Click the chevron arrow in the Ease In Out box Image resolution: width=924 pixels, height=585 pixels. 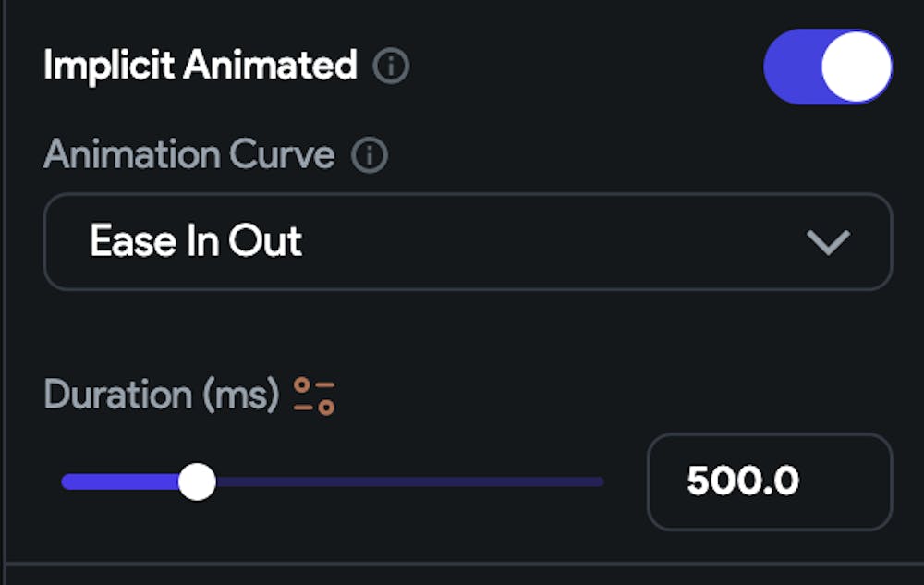pos(827,242)
